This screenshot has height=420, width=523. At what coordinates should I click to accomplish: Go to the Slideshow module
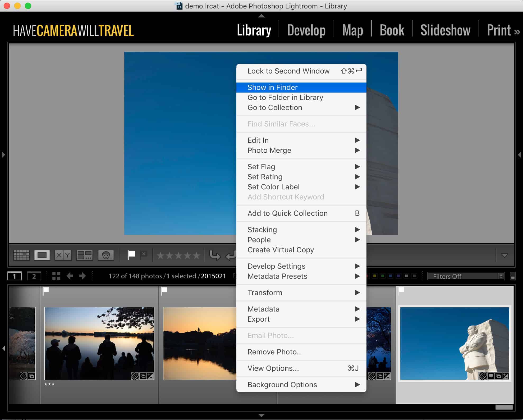tap(445, 30)
